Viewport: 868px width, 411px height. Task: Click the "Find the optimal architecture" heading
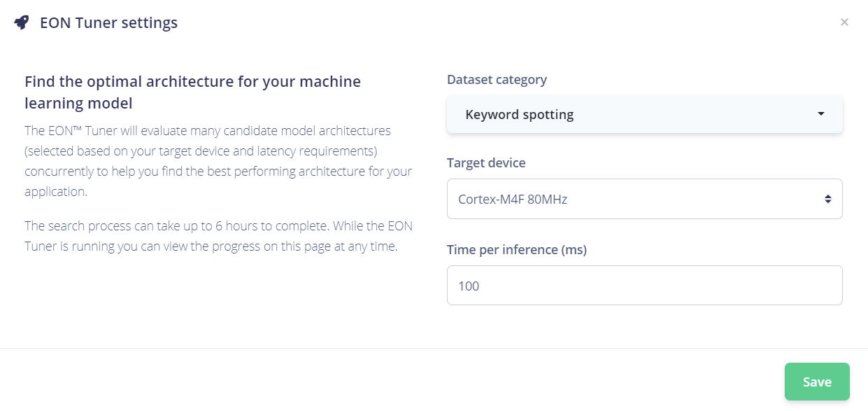pos(192,81)
